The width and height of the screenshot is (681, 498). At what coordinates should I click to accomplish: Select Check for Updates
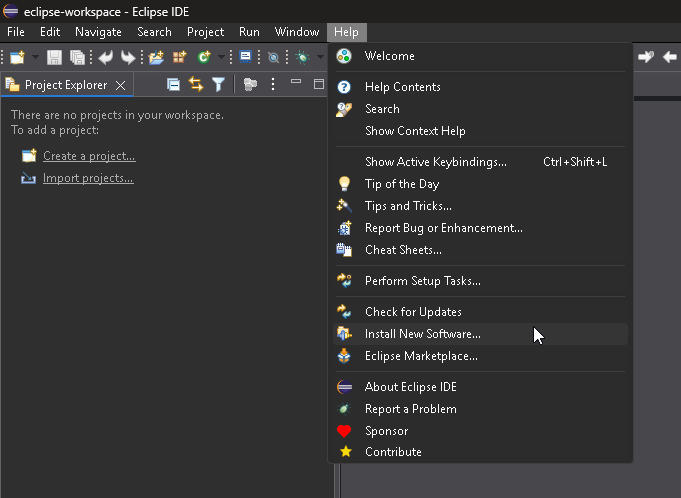(480, 312)
